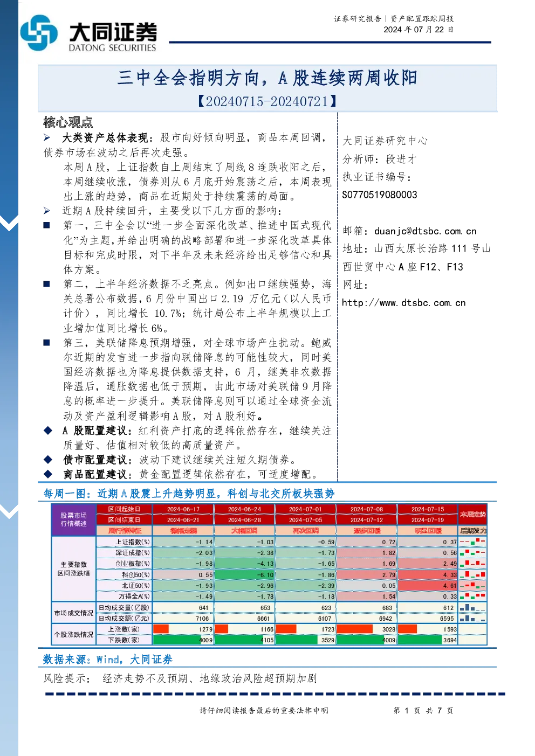This screenshot has width=535, height=756.
Task: Click the 日均成交额(亿元) row label
Action: (124, 619)
